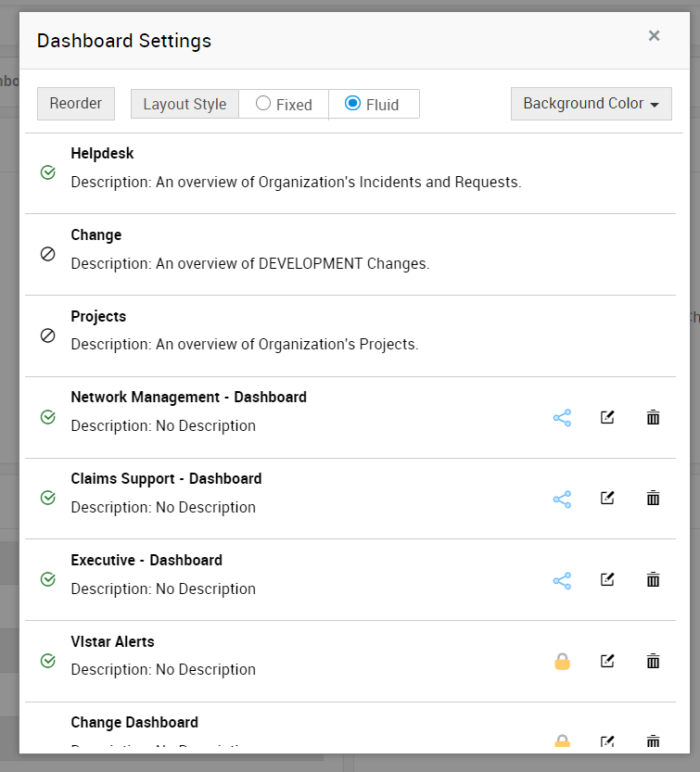Edit the Network Management dashboard

point(607,417)
